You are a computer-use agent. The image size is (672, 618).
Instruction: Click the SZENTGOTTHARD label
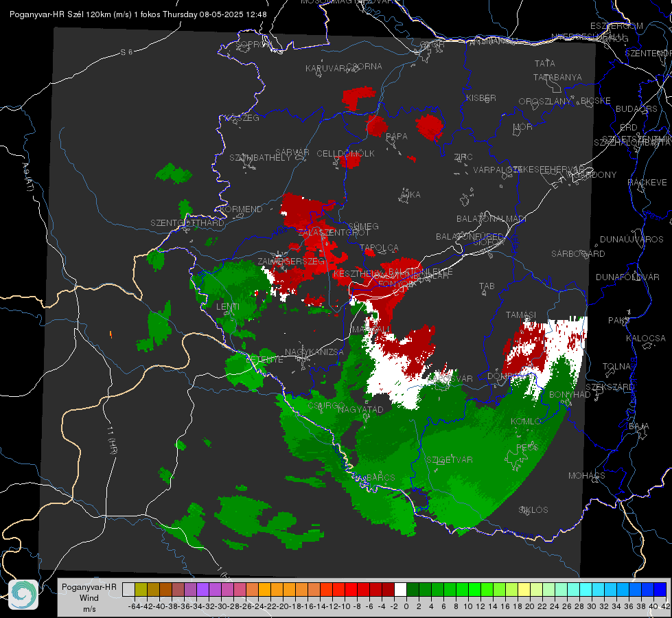pyautogui.click(x=187, y=223)
